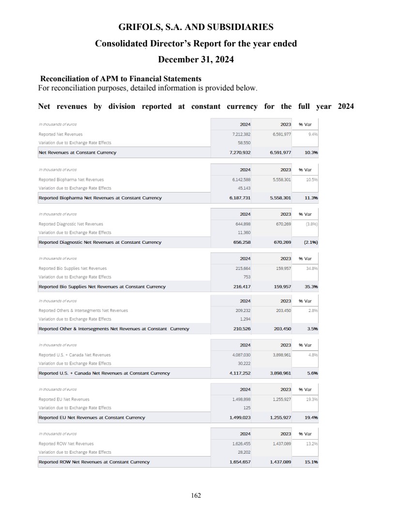Click the 7,270,932 total value

click(x=240, y=152)
